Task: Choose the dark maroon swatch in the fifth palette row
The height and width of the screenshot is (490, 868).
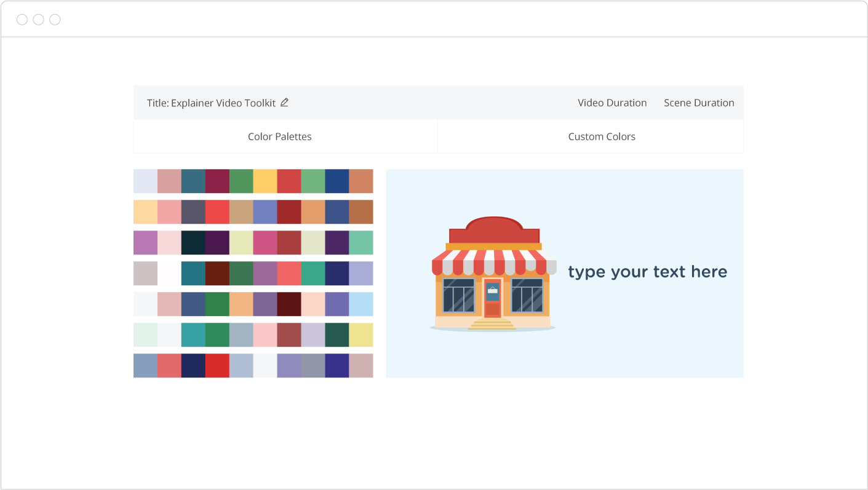Action: click(289, 304)
